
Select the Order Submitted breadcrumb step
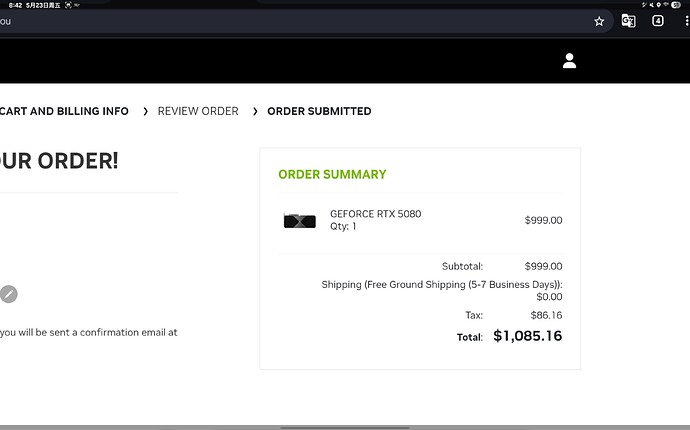click(x=319, y=111)
